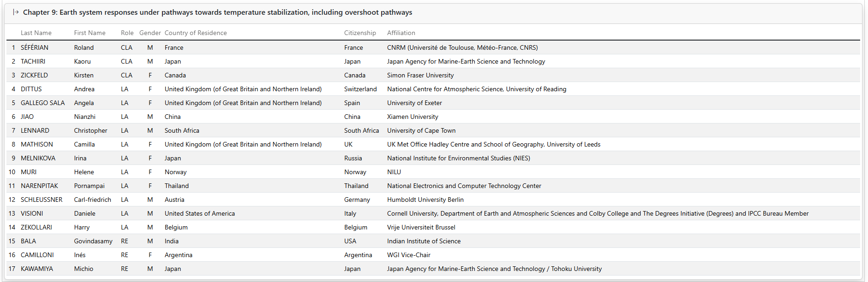868x282 pixels.
Task: Select last name DITTUS
Action: coord(31,89)
